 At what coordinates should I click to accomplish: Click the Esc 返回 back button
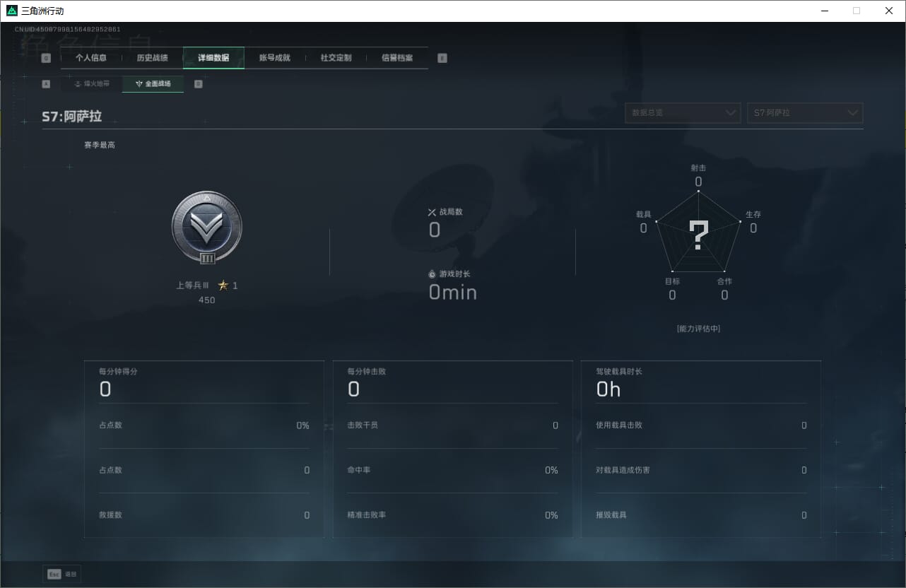pyautogui.click(x=62, y=575)
